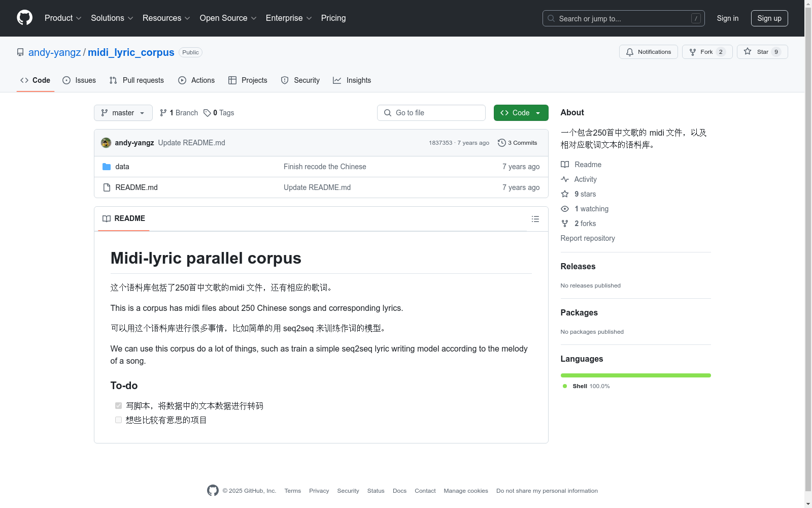Click the Actions play icon
The image size is (812, 508).
coord(182,80)
